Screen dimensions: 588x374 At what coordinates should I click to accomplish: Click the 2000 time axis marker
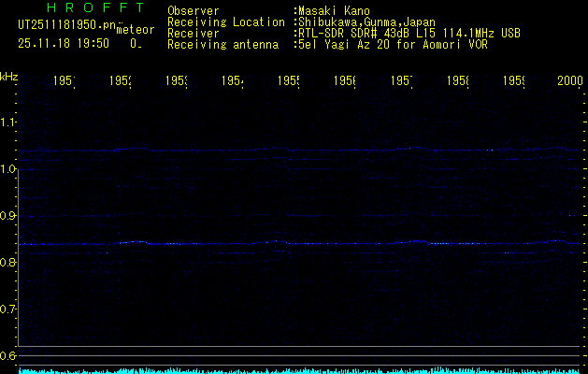click(570, 82)
